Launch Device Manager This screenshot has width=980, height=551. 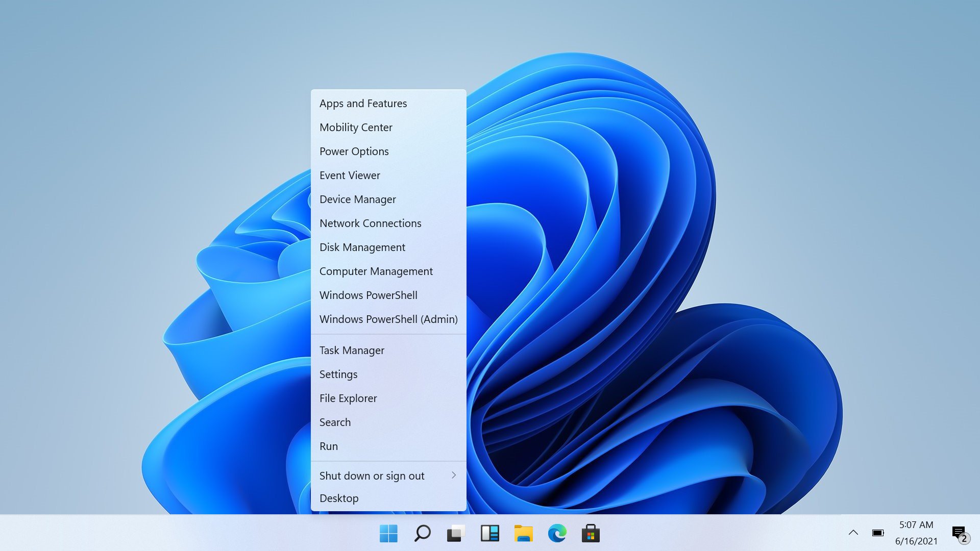[358, 198]
